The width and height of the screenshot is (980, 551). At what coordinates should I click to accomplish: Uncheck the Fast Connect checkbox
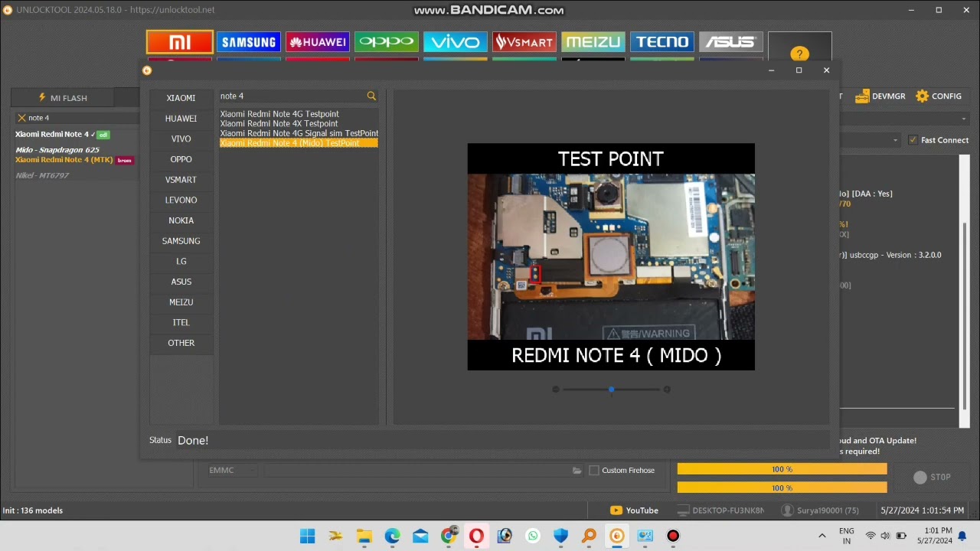[913, 140]
